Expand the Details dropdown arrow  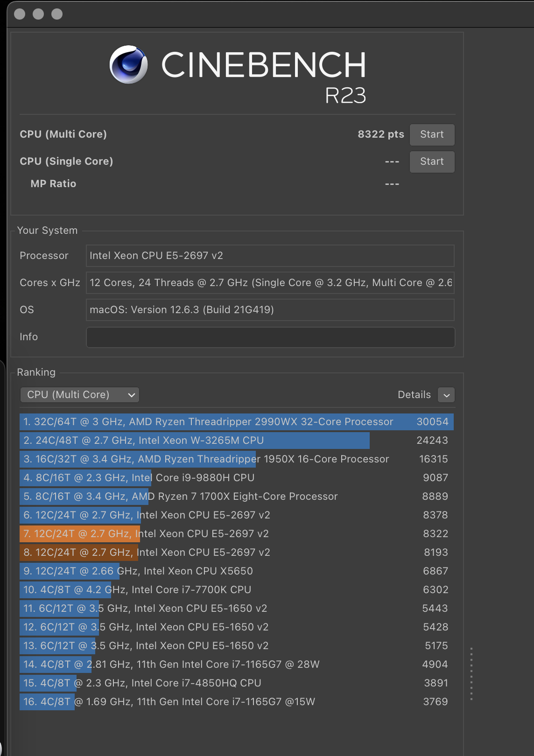pos(446,395)
